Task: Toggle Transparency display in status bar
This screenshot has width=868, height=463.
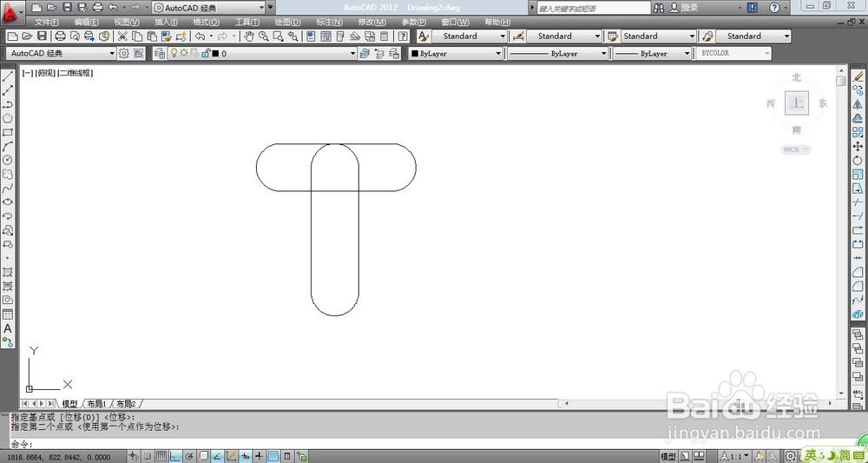Action: [273, 456]
